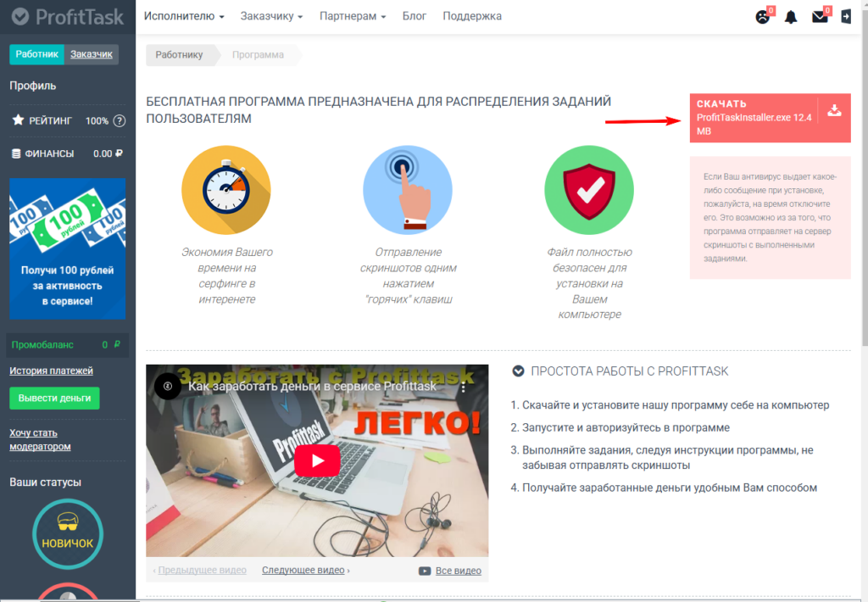Screen dimensions: 868x602
Task: Click the download tray icon
Action: [834, 111]
